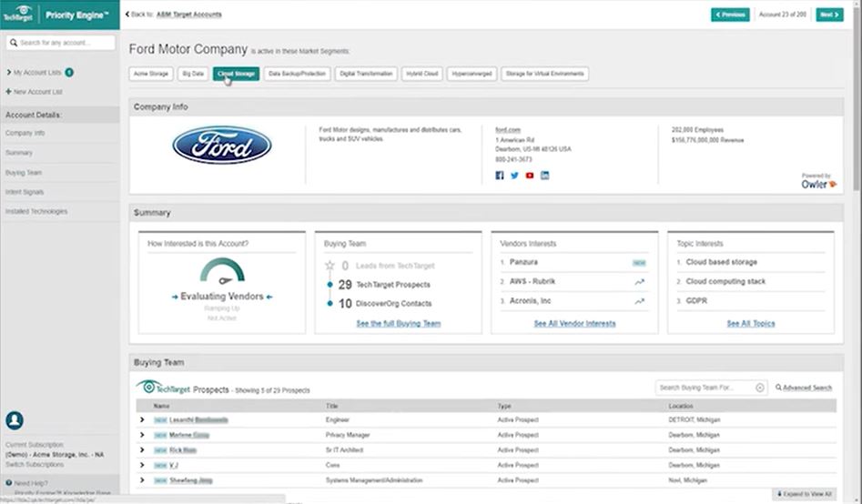
Task: Expand My Account Lists in sidebar
Action: pyautogui.click(x=8, y=72)
